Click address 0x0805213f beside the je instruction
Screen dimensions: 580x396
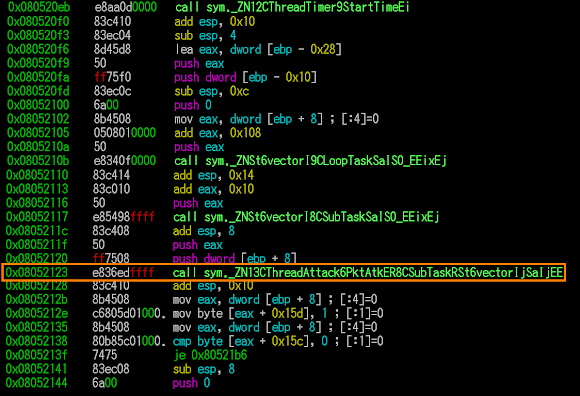tap(36, 355)
